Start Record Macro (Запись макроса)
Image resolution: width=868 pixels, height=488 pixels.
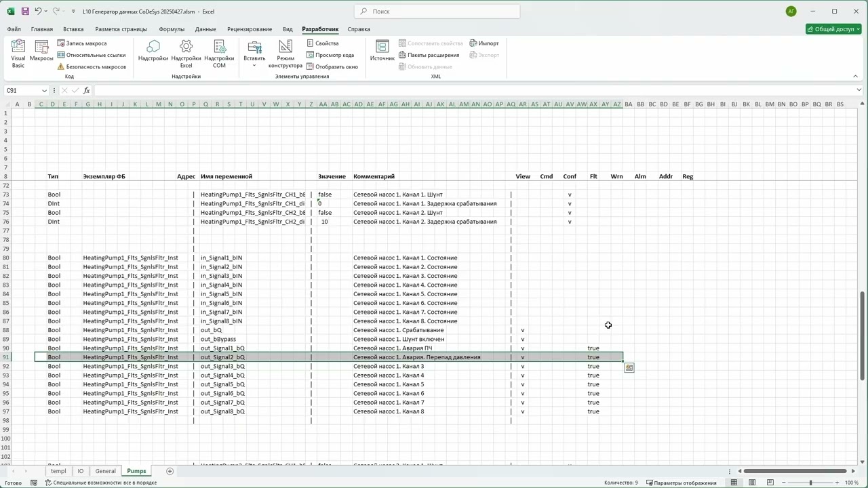[81, 43]
